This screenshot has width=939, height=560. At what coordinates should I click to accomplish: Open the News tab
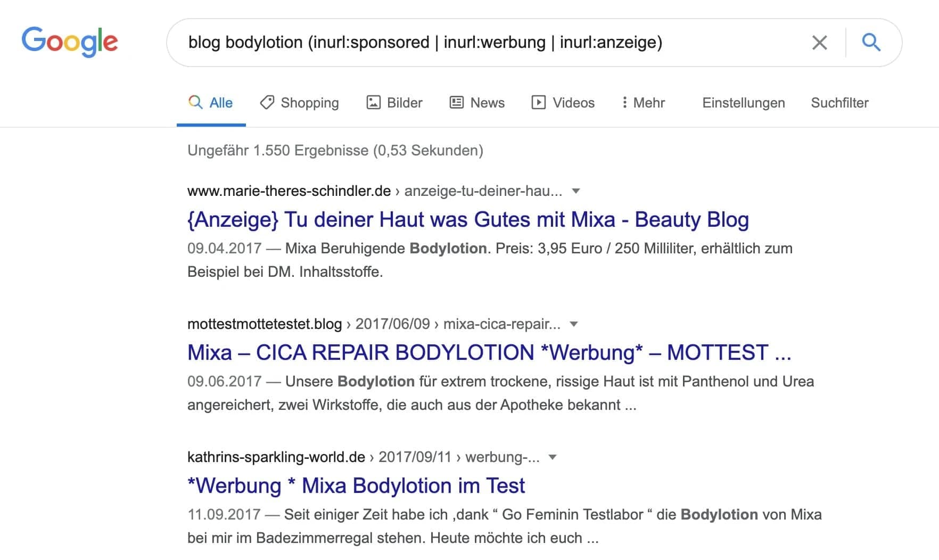[487, 102]
